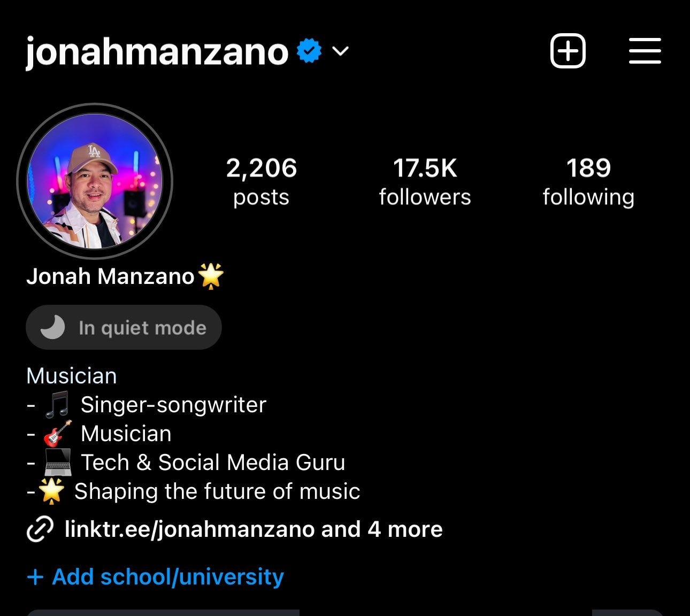This screenshot has height=616, width=690.
Task: Open the hamburger menu
Action: coord(645,51)
